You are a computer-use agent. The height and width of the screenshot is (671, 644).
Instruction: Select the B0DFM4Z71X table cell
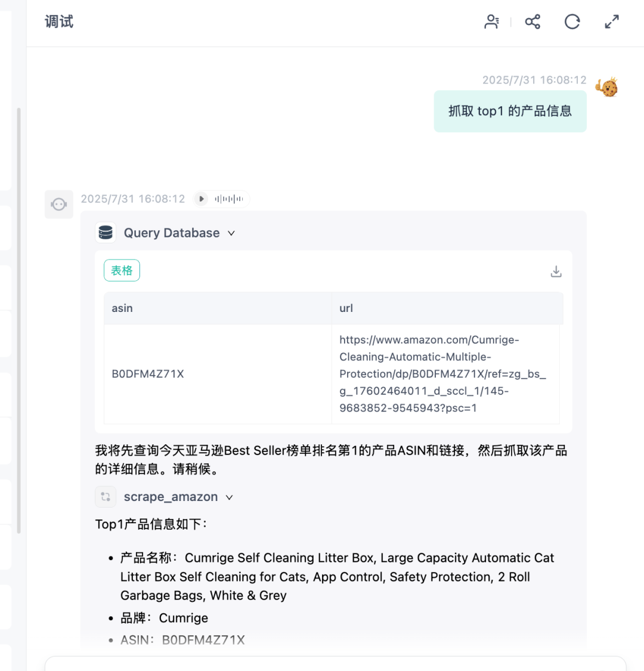[148, 374]
